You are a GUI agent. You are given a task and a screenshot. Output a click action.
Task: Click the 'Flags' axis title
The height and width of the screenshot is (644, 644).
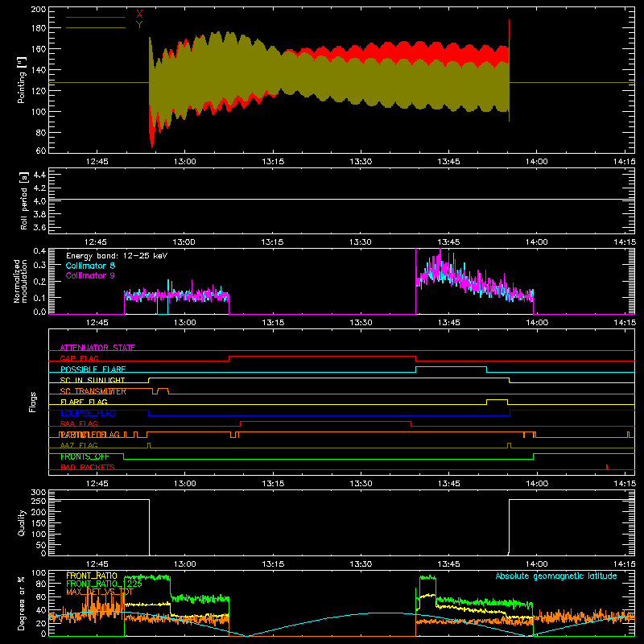[x=32, y=402]
